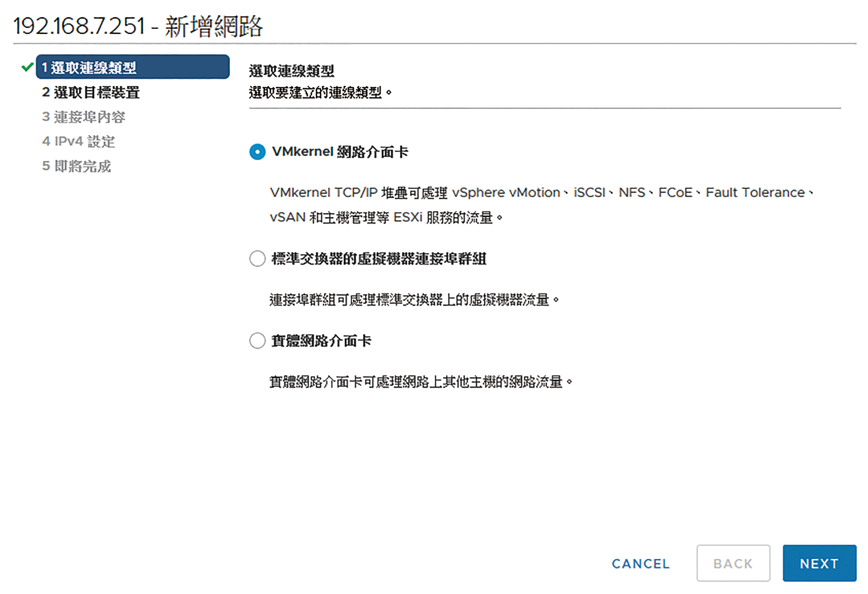Select the 實體網路介面卡 radio button
This screenshot has height=594, width=868.
(x=257, y=341)
